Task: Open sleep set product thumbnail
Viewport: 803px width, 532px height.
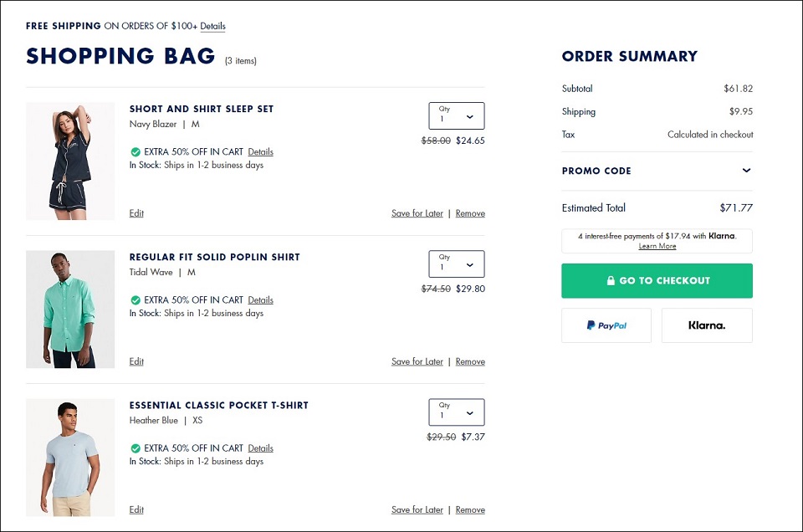Action: (70, 161)
